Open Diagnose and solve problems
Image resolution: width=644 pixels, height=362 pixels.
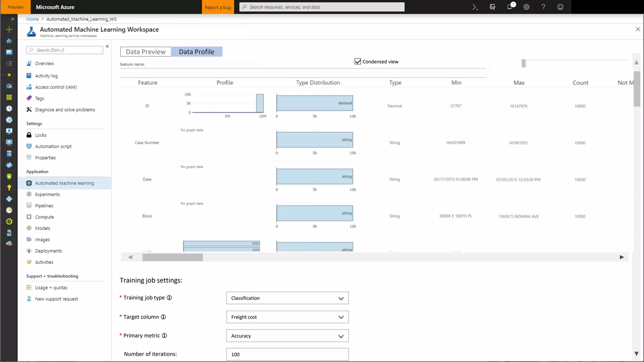[x=64, y=110]
